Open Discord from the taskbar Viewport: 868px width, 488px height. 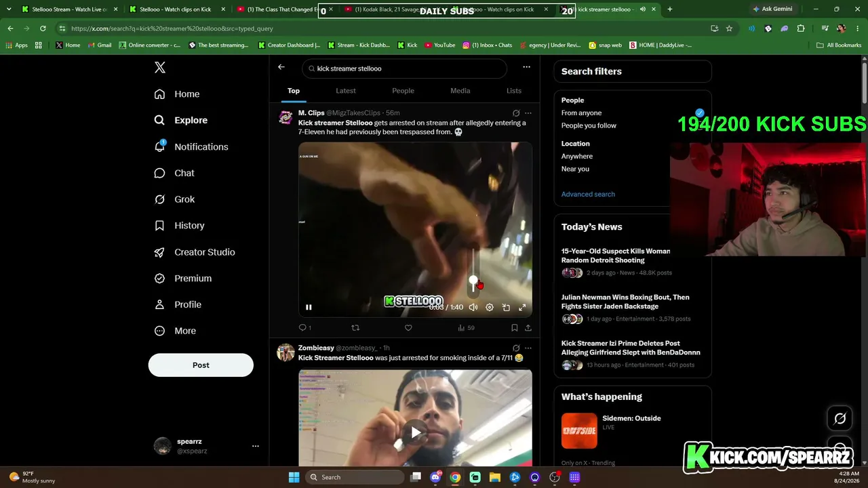(x=435, y=477)
